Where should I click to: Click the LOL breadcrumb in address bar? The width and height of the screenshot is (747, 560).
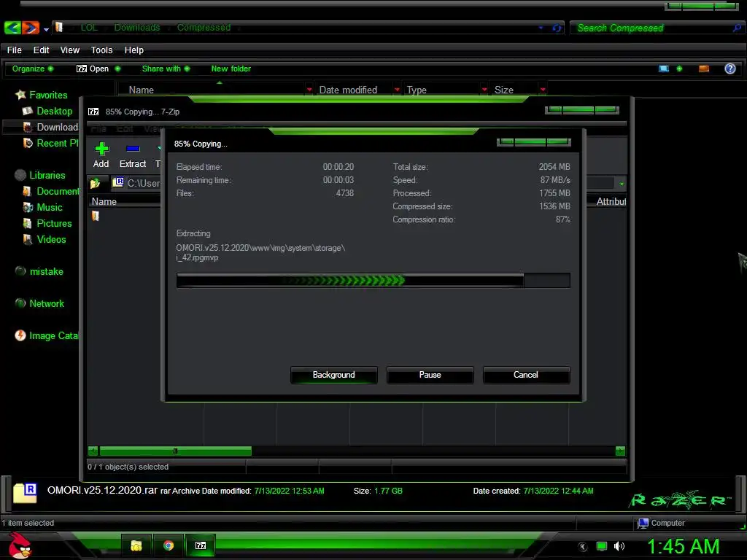pyautogui.click(x=89, y=28)
